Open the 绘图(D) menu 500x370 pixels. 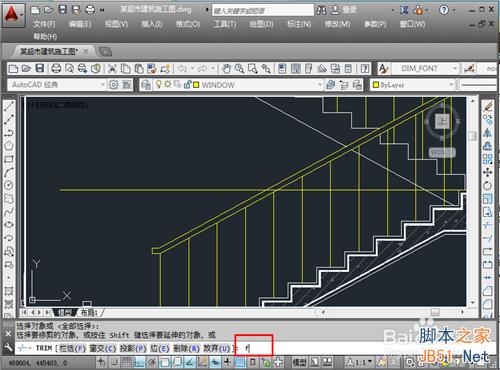(x=261, y=24)
